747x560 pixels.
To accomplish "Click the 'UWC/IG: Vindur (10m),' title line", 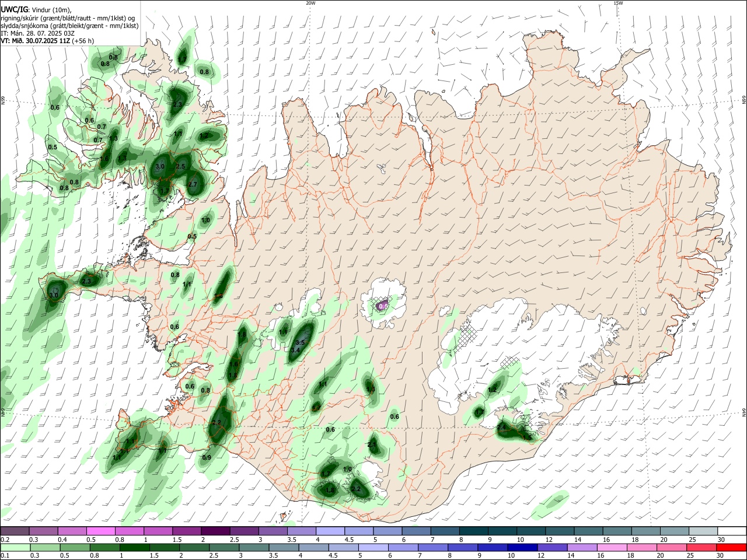I will [x=36, y=10].
